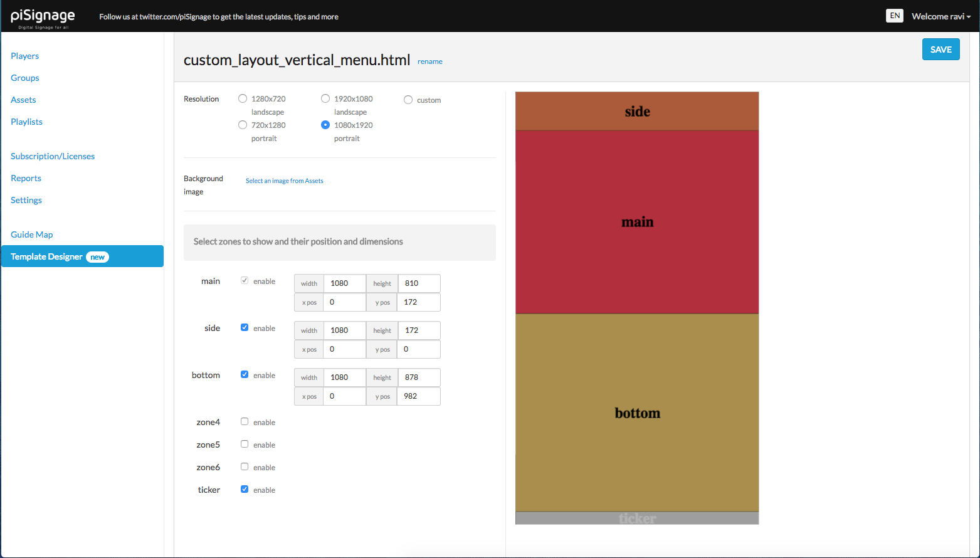
Task: Click the main zone x pos field
Action: [344, 302]
